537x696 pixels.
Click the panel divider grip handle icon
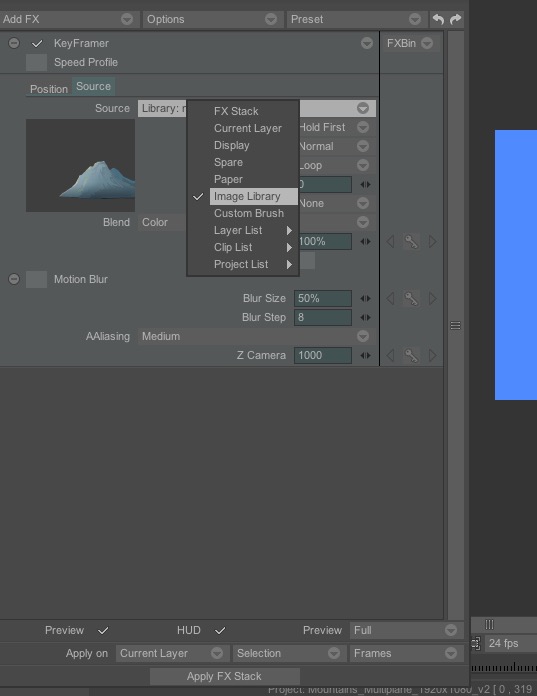(455, 325)
